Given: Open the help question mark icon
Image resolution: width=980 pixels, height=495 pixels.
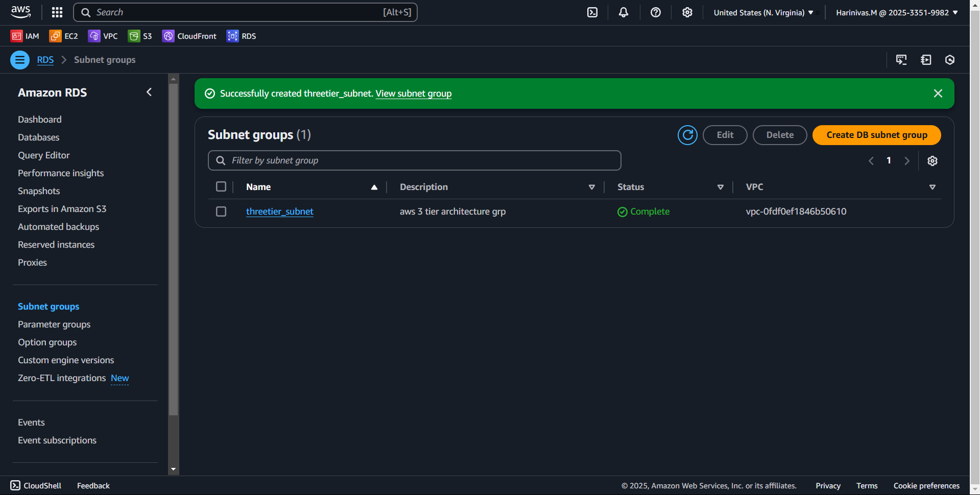Looking at the screenshot, I should click(656, 12).
